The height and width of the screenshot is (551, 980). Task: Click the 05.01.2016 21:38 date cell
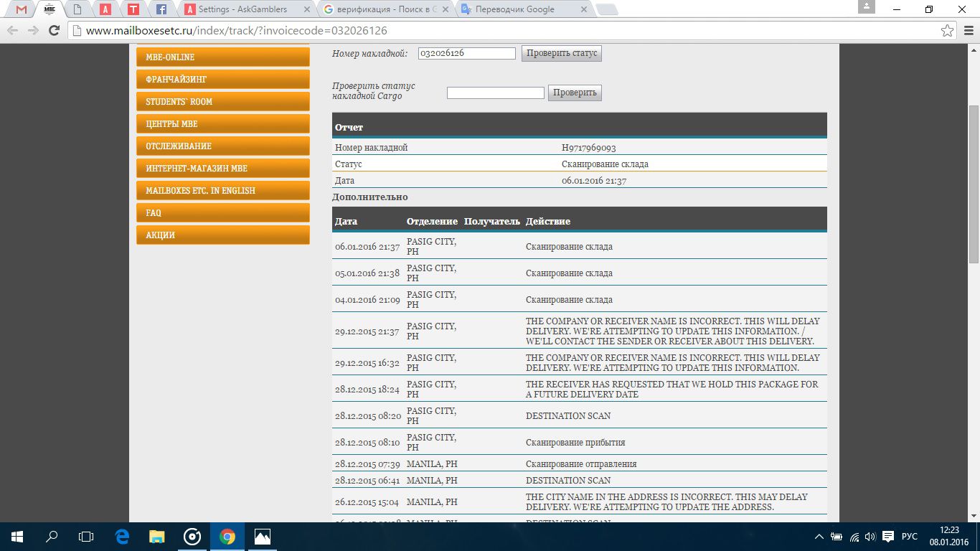367,273
